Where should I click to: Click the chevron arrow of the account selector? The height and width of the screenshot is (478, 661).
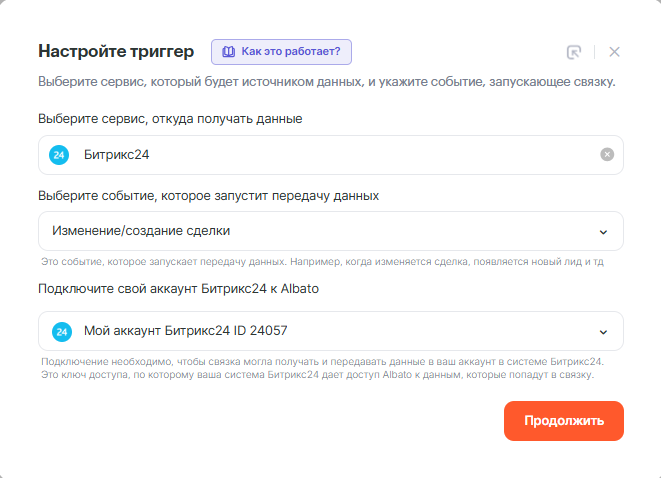point(603,332)
